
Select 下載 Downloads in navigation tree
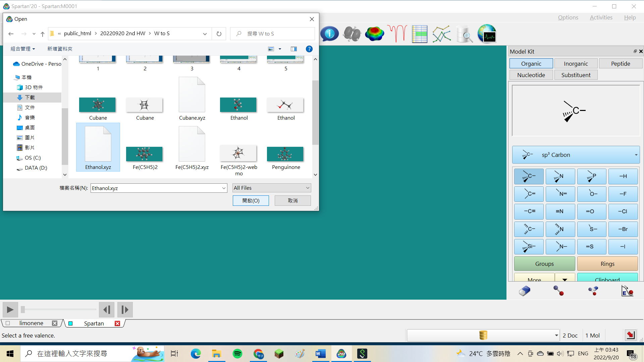point(30,98)
